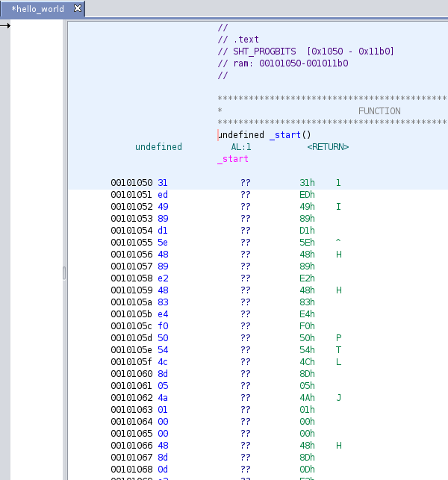Click the undefined return type in teal
Image resolution: width=448 pixels, height=480 pixels.
point(158,147)
